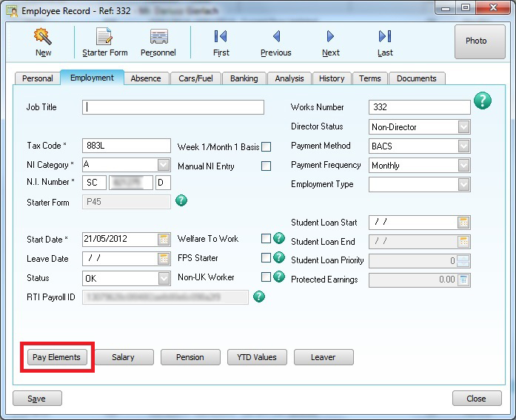Expand the Employment Type dropdown
Screen dimensions: 516x420
point(463,184)
